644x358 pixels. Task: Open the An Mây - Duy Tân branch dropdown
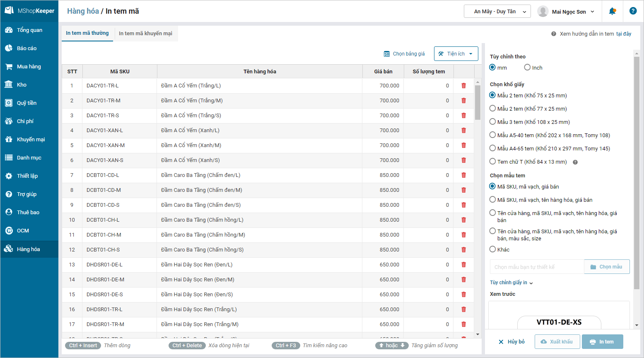pyautogui.click(x=497, y=12)
